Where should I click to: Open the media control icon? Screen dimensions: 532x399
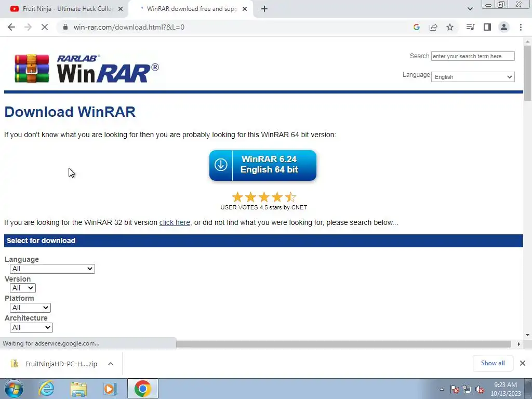470,27
